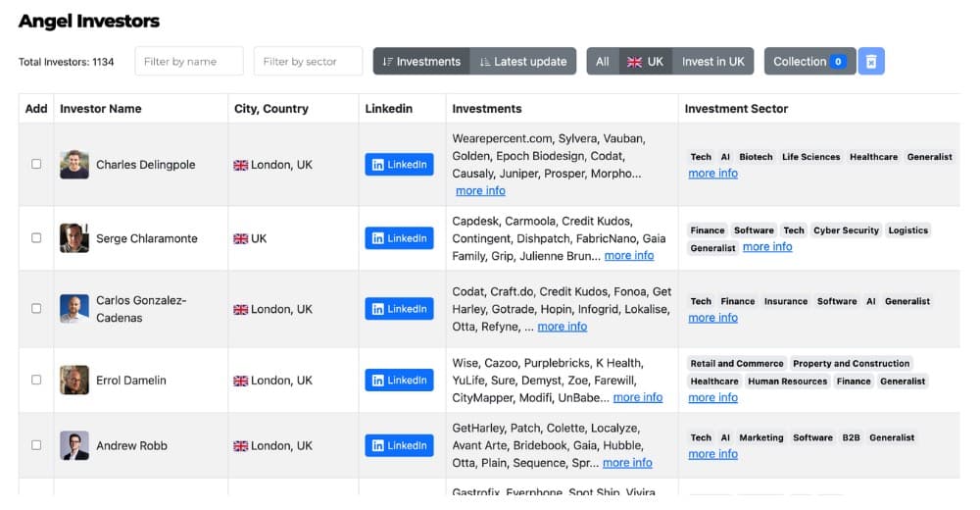The height and width of the screenshot is (510, 980).
Task: Sort by Investments button
Action: [x=421, y=62]
